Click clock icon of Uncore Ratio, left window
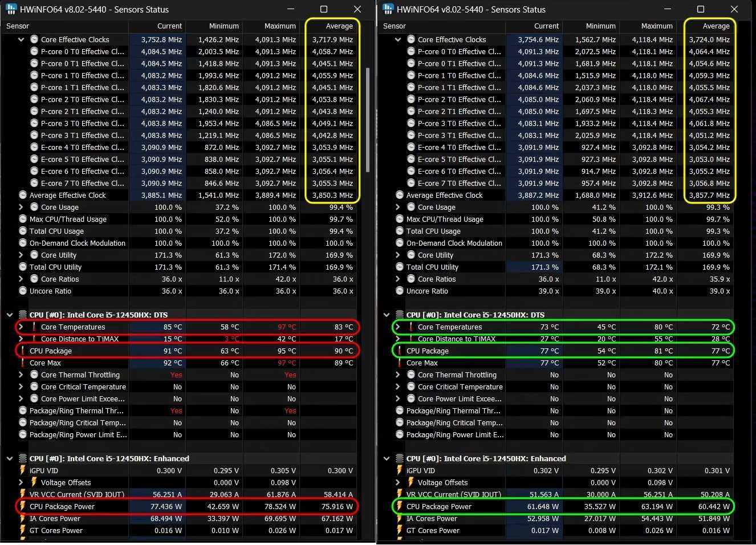Screen dimensions: 756x545 point(23,291)
